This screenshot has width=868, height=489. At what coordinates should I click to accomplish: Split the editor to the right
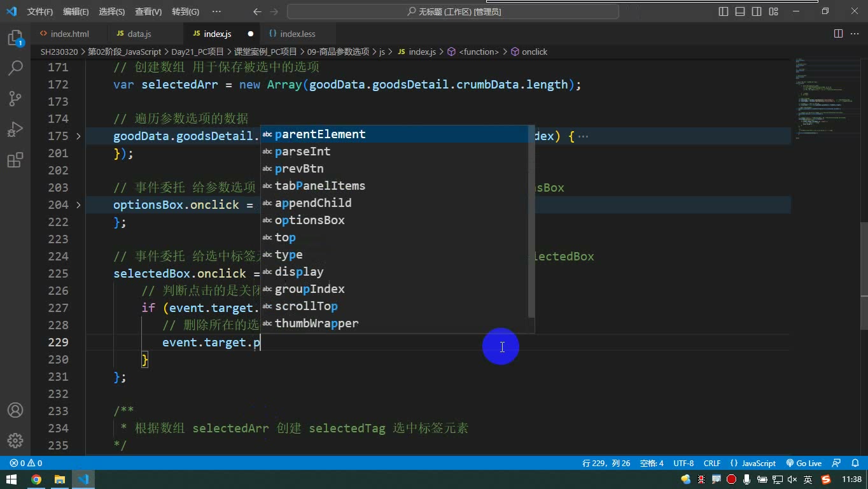[x=838, y=34]
